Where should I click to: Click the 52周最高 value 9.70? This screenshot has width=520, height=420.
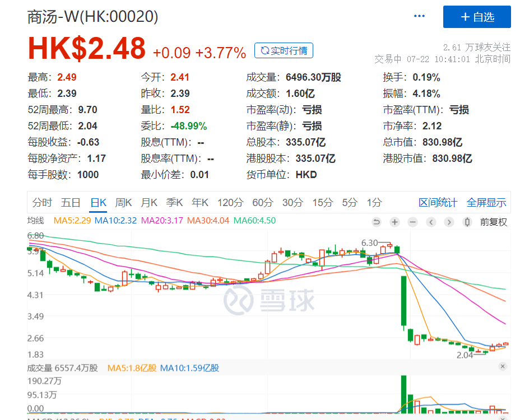(x=87, y=110)
